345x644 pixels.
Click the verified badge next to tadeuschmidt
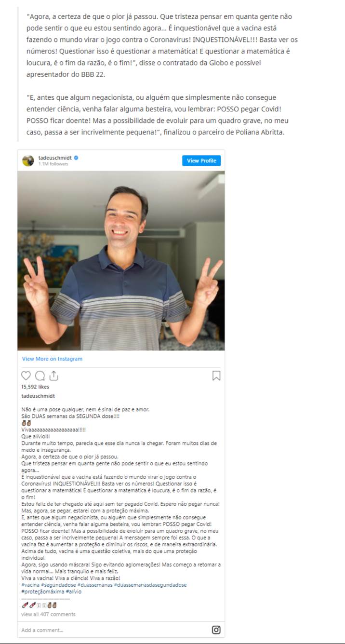pos(76,158)
